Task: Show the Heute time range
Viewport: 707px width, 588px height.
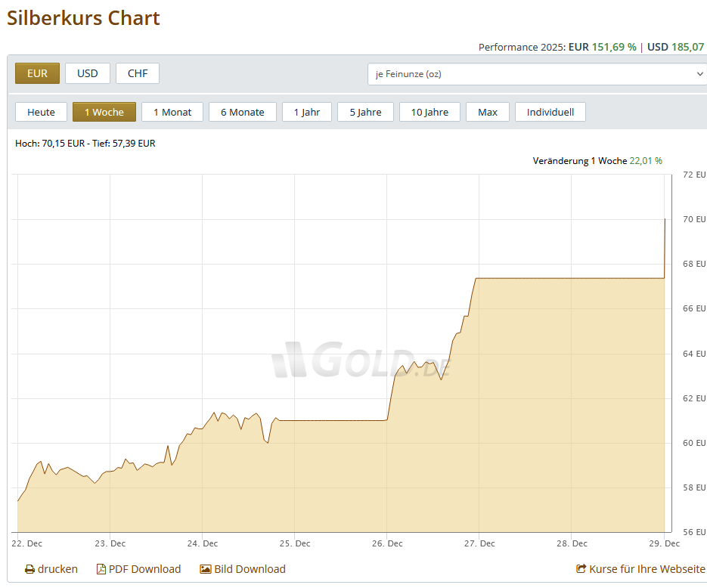Action: click(41, 112)
